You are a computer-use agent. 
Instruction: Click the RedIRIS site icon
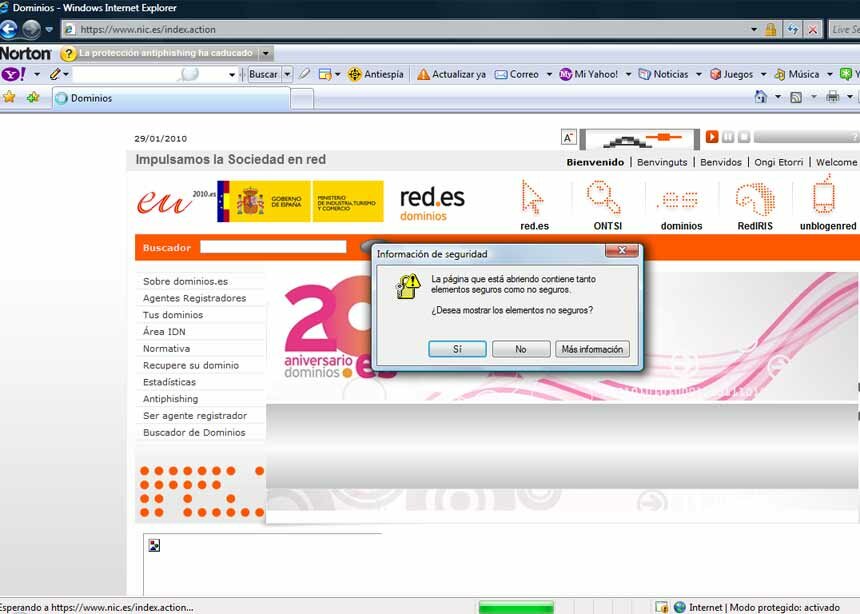[x=755, y=198]
